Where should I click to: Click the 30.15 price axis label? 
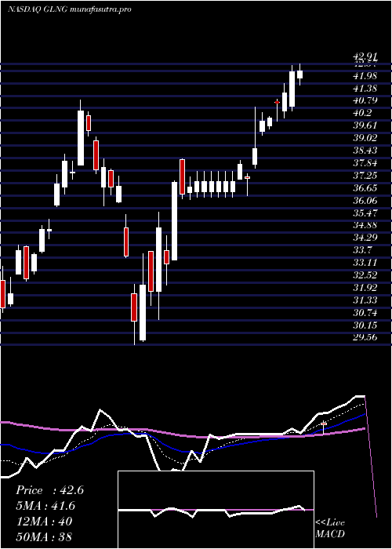pyautogui.click(x=365, y=325)
